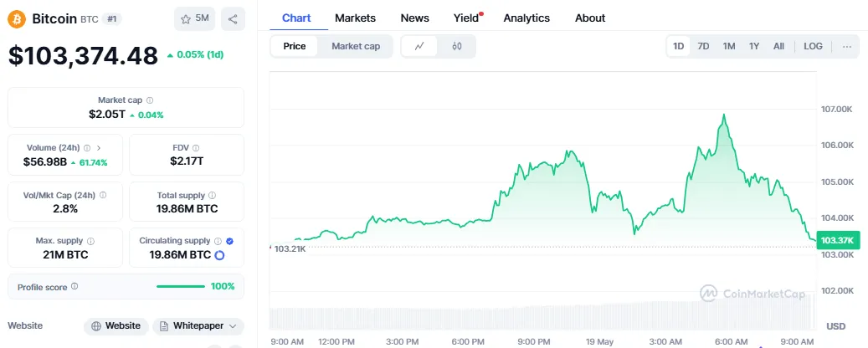Open the Chart tab
The width and height of the screenshot is (868, 348).
tap(296, 18)
